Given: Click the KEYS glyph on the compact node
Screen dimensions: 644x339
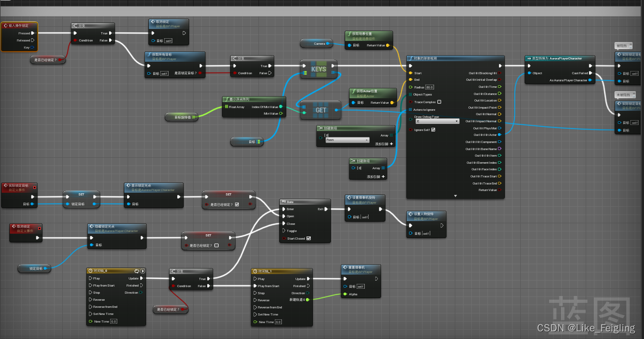Looking at the screenshot, I should 319,69.
